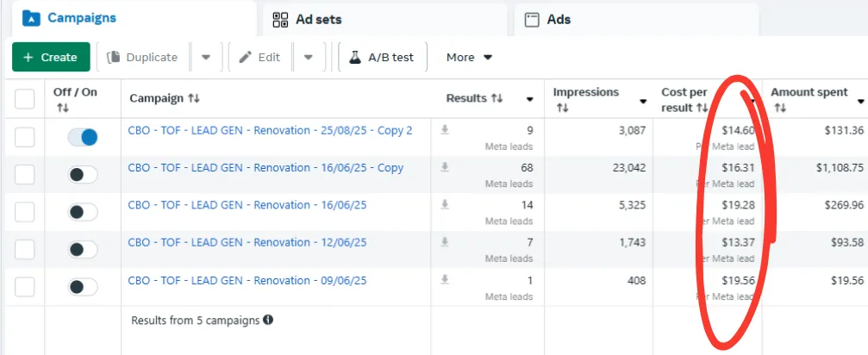This screenshot has height=355, width=868.
Task: Sort by the Off / On column arrows
Action: click(x=62, y=108)
